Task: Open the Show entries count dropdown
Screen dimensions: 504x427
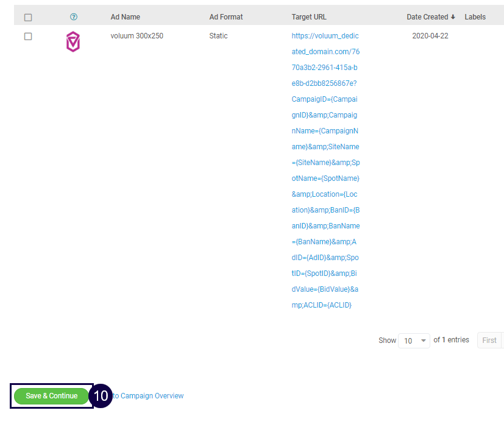Action: 414,341
